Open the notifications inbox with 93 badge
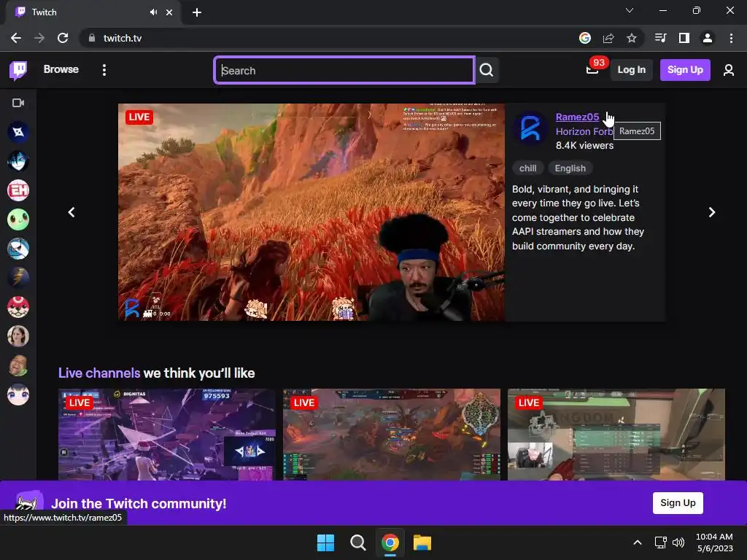 click(592, 69)
